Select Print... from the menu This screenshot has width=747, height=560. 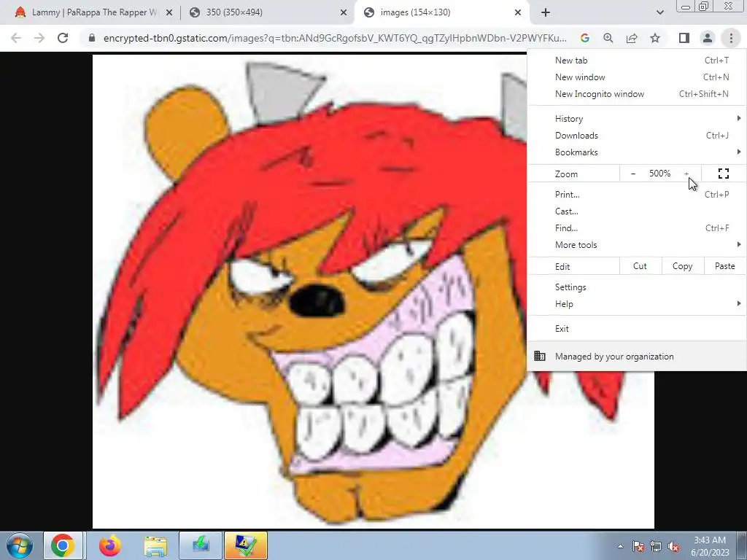tap(636, 194)
